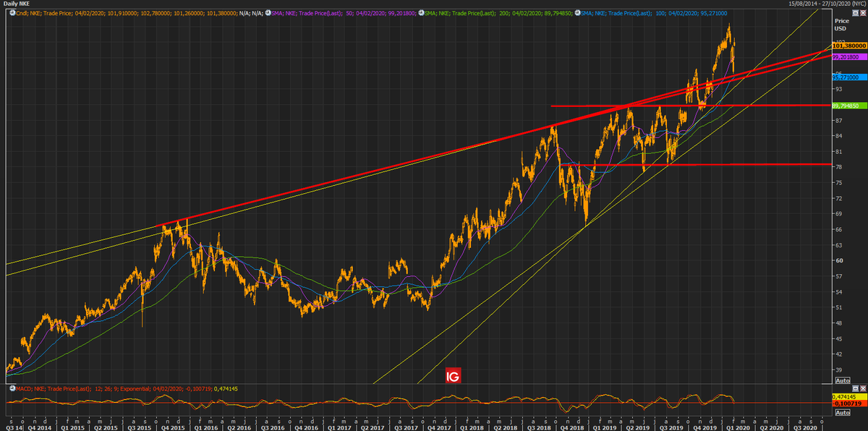This screenshot has width=868, height=431.
Task: Toggle Auto scale on the MACD axis
Action: [843, 412]
